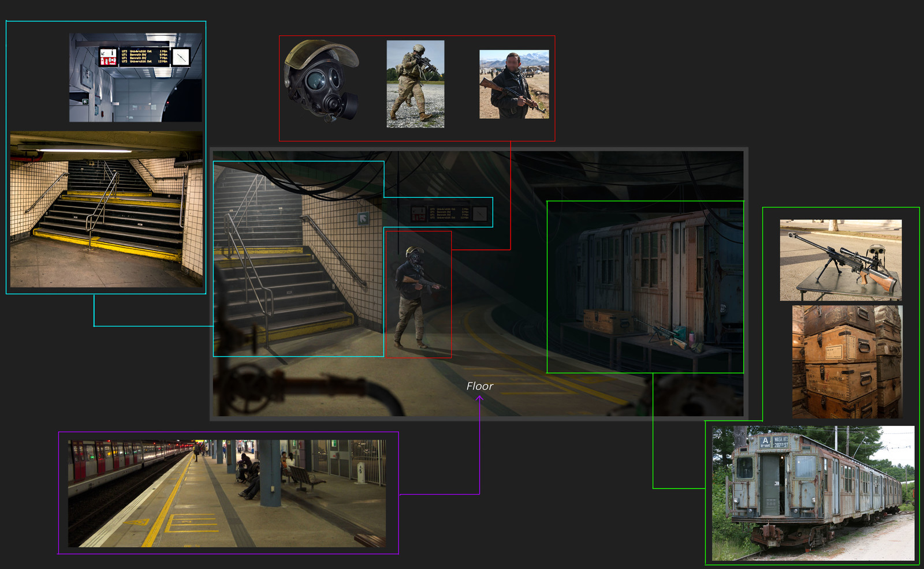
Task: Click the sniper rifle on table photo
Action: 841,260
